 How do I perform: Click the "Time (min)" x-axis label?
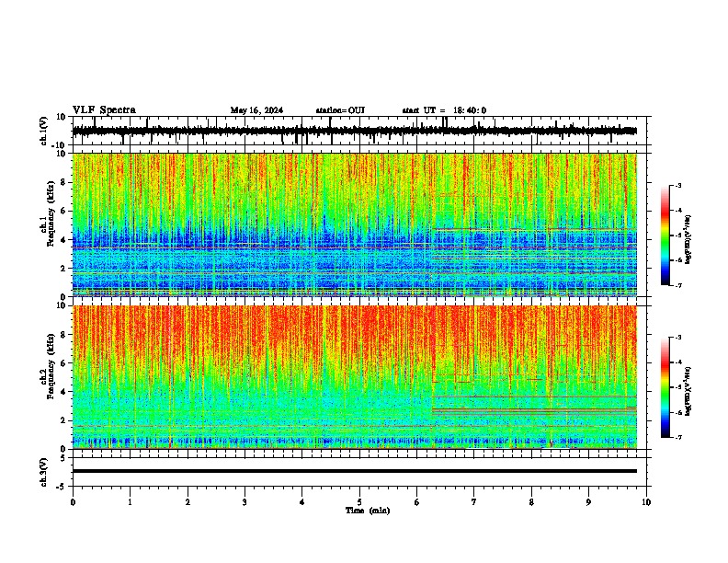click(x=368, y=511)
